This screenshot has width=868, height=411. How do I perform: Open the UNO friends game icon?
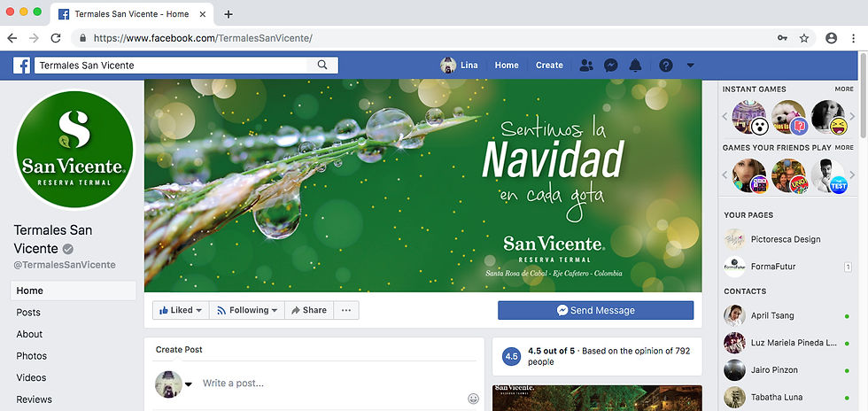[789, 176]
